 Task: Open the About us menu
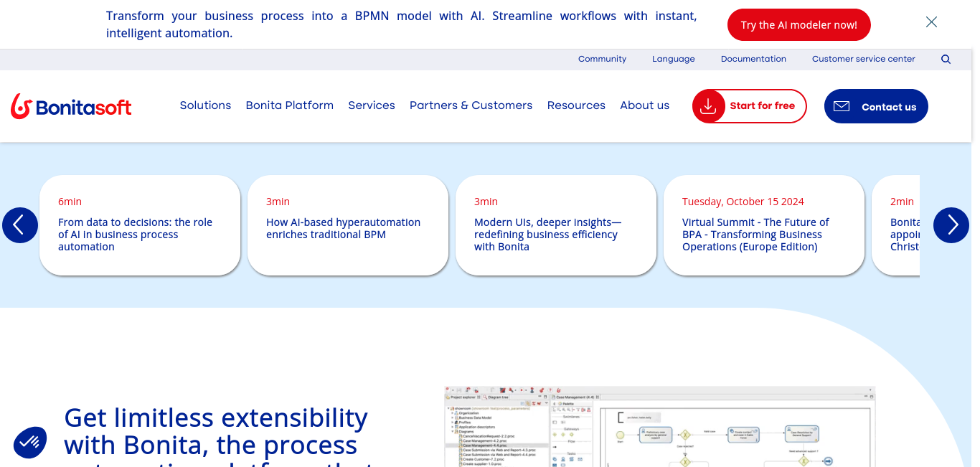coord(644,105)
